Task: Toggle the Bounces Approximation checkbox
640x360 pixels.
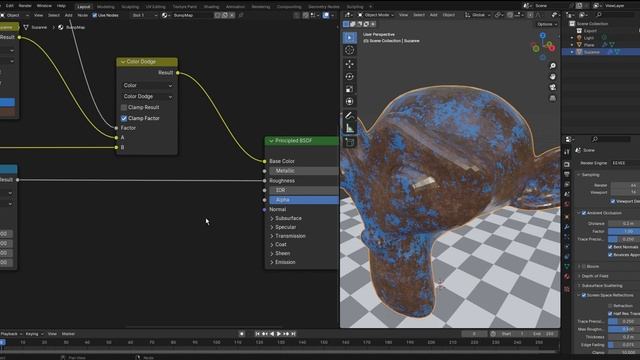Action: point(611,255)
